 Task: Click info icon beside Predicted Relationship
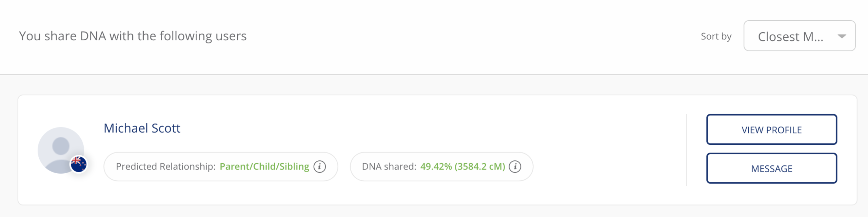pyautogui.click(x=319, y=166)
